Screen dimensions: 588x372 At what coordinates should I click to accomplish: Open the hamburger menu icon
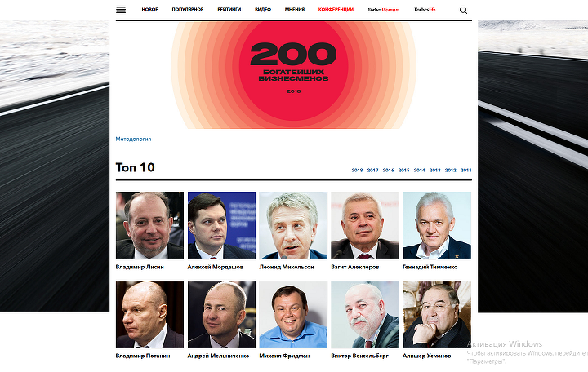121,10
